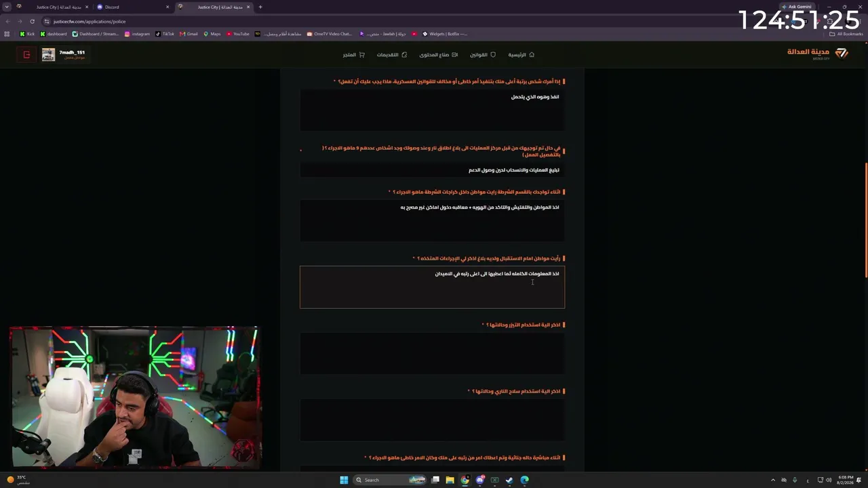Open the weather widget showing 35°C
The image size is (868, 488).
18,480
